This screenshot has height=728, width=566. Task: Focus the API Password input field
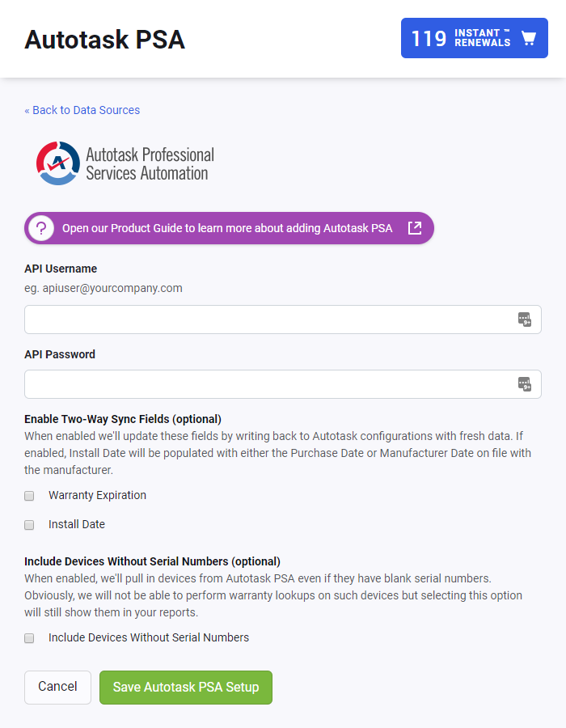click(x=282, y=384)
